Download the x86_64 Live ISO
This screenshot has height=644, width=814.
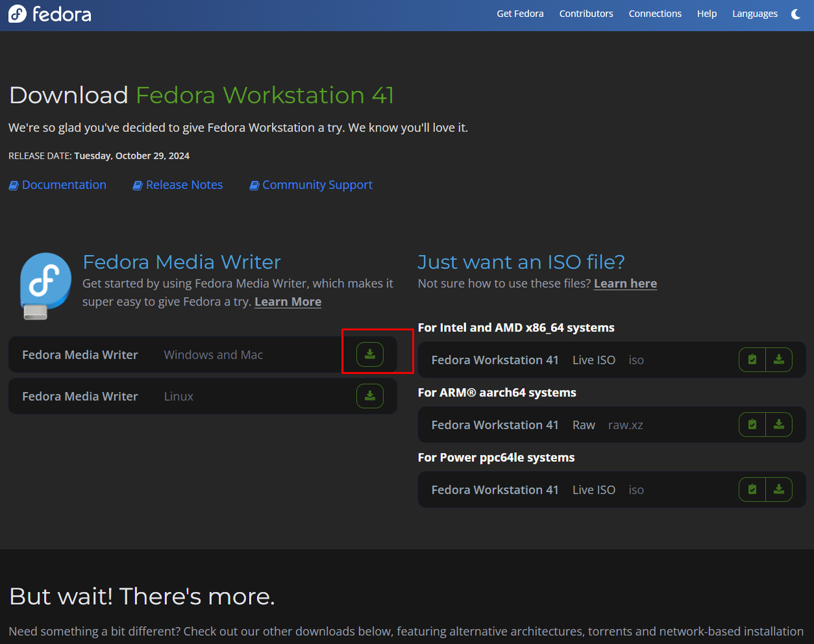tap(779, 360)
